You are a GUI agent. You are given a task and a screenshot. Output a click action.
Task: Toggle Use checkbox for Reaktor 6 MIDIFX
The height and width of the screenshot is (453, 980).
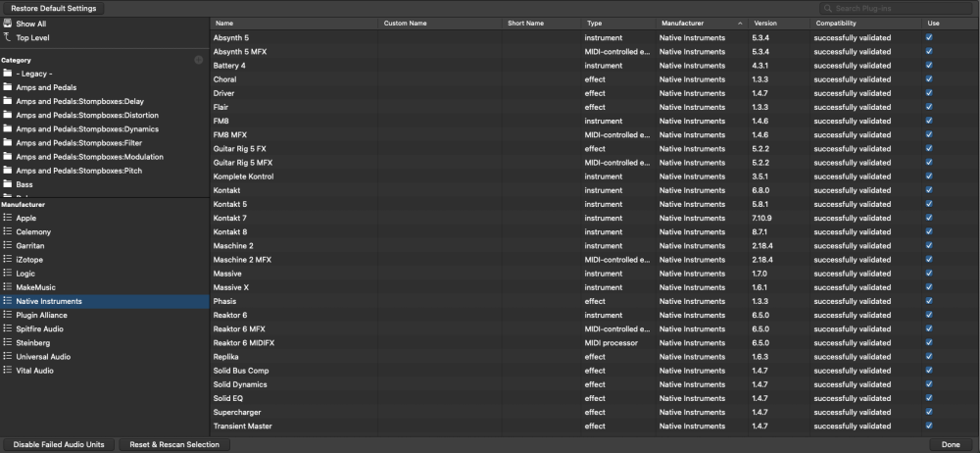[x=929, y=342]
